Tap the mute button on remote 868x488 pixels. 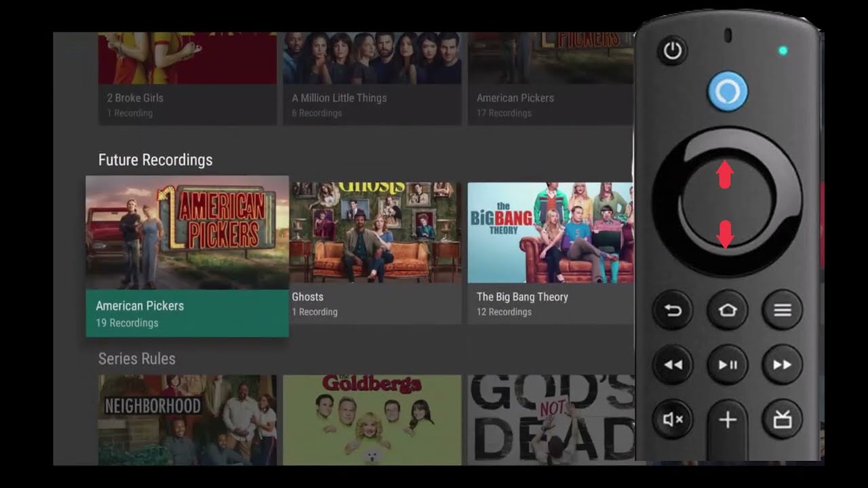click(x=673, y=420)
